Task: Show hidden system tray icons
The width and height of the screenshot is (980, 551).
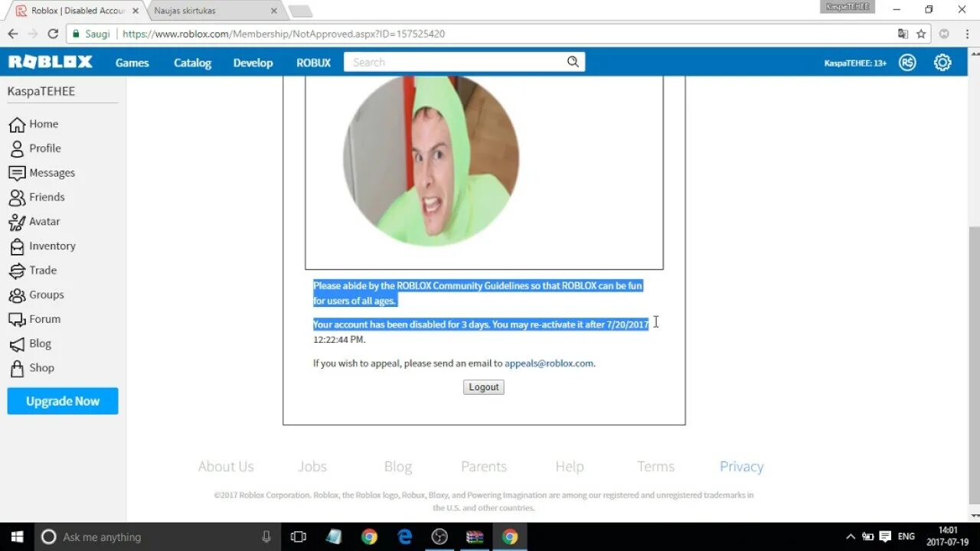Action: pyautogui.click(x=850, y=536)
